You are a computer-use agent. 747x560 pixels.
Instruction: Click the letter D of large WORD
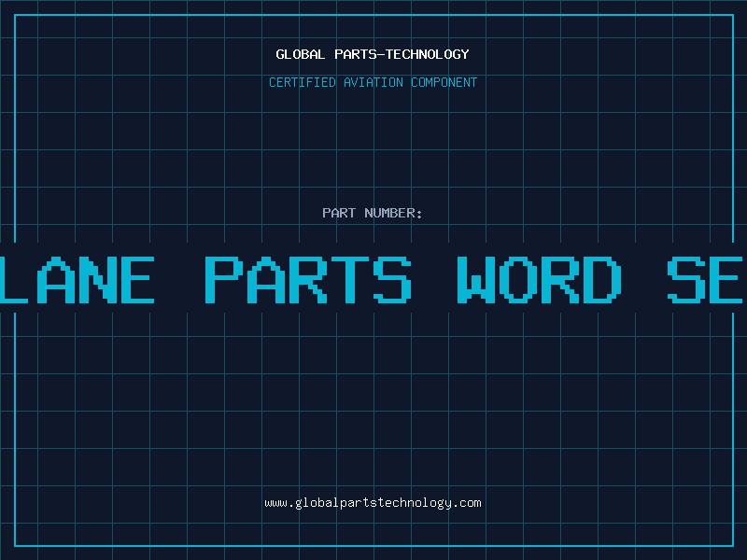(602, 280)
